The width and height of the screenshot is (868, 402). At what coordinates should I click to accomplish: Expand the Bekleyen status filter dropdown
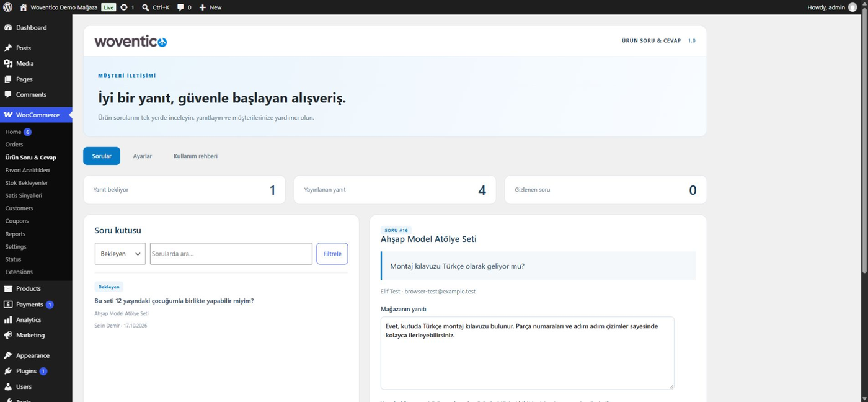click(x=120, y=254)
